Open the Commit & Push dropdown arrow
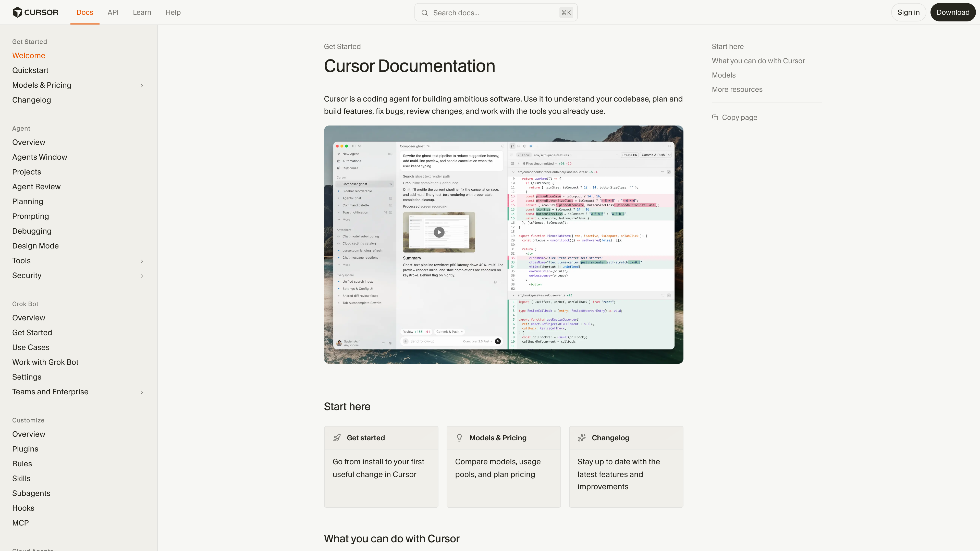 (x=669, y=155)
